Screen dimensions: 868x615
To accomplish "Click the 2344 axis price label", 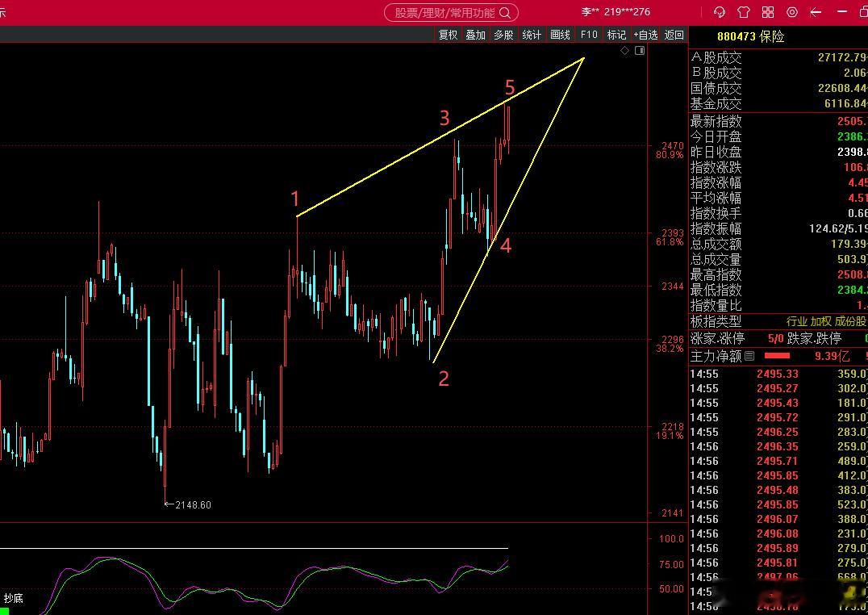I will click(673, 287).
